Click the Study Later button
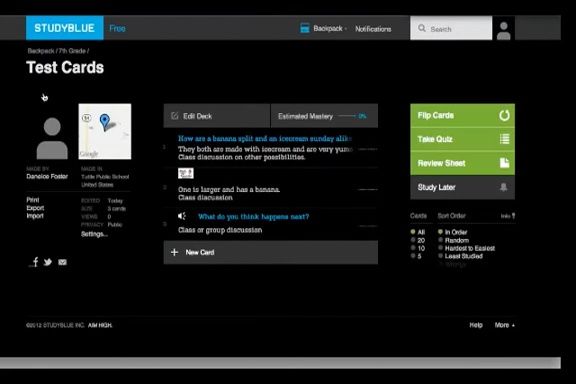Screen dimensions: 576x384 click(462, 187)
